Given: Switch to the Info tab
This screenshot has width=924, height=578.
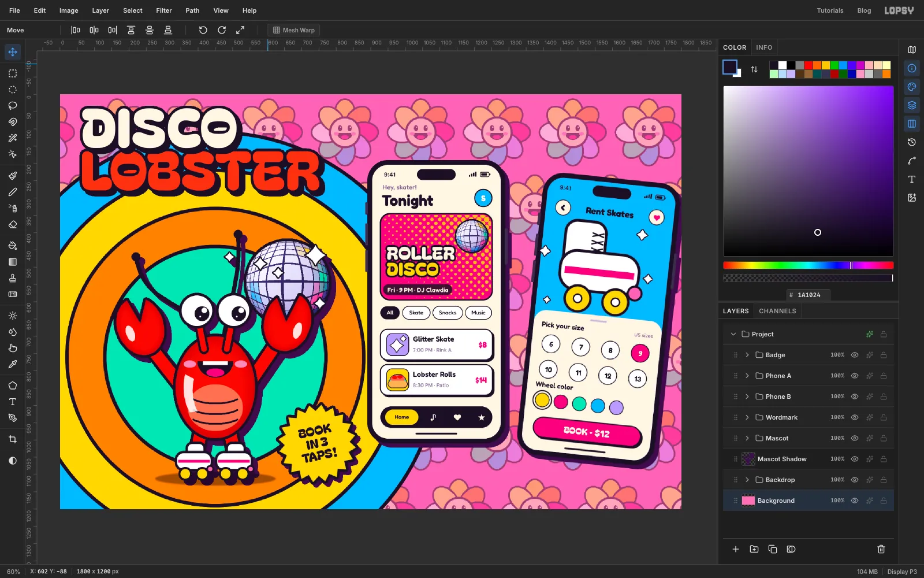Looking at the screenshot, I should pos(764,47).
